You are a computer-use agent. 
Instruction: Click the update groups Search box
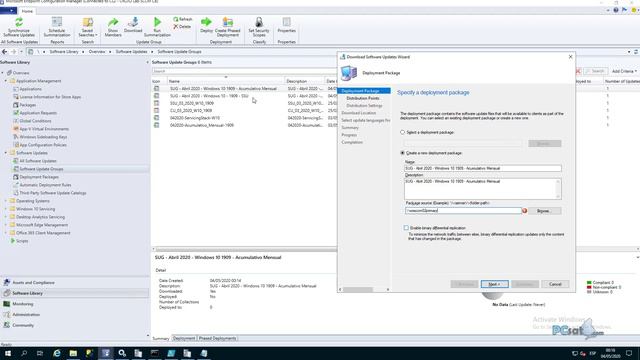[244, 71]
